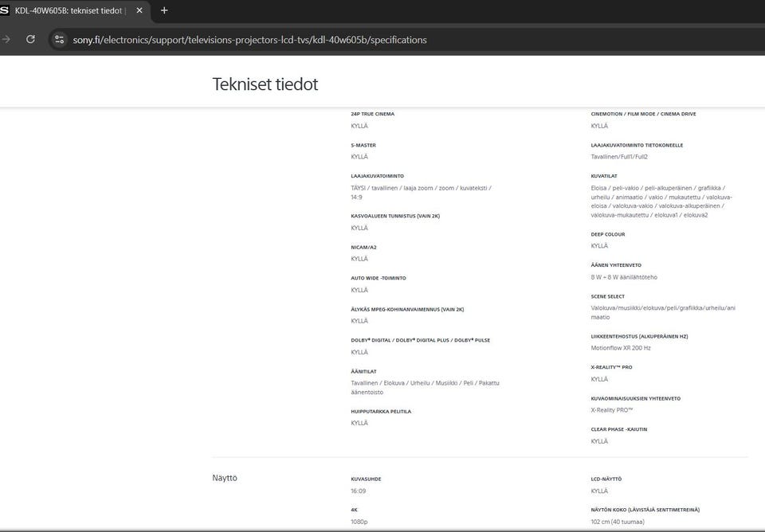Click the KASVOALUEEN TUNNISTUS (VAIN 2K) label
Screen dimensions: 765x532
395,216
